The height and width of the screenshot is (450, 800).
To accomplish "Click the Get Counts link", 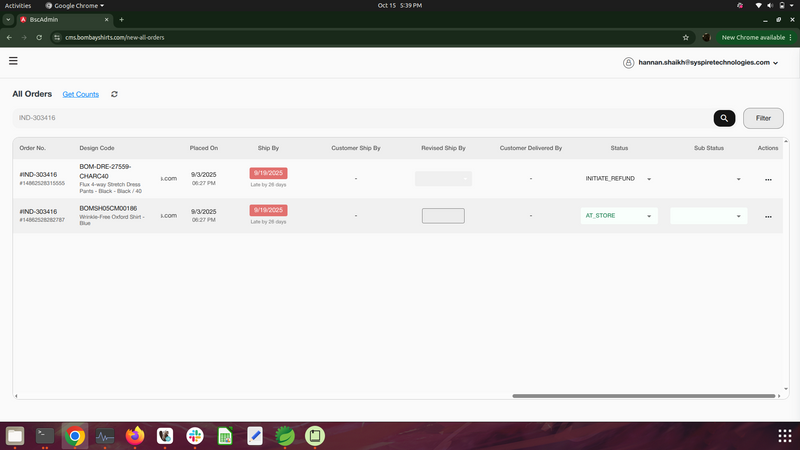I will (x=81, y=94).
